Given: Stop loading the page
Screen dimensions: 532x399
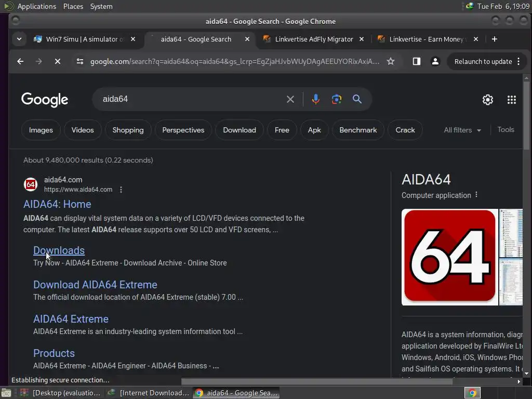Looking at the screenshot, I should click(58, 61).
